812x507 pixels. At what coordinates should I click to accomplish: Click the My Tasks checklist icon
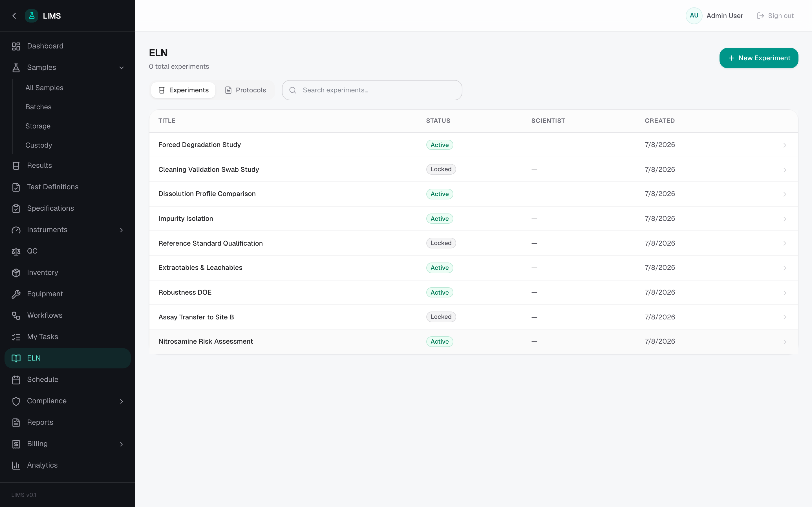point(16,337)
